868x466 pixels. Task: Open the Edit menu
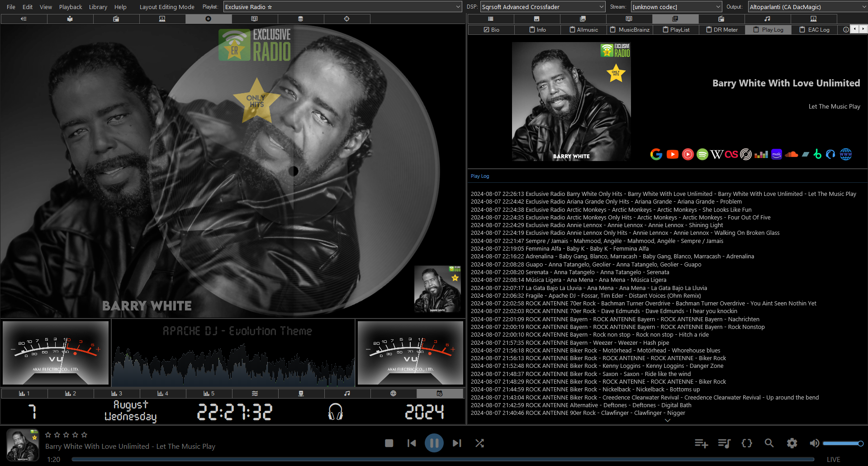click(x=28, y=7)
